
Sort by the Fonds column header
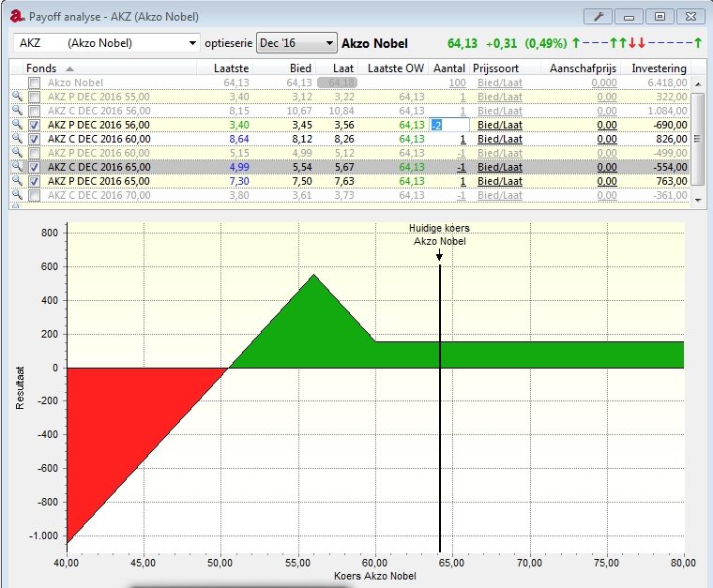click(41, 68)
